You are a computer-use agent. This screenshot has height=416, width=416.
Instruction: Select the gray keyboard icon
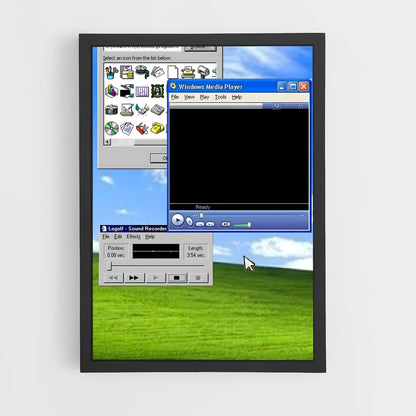(157, 109)
